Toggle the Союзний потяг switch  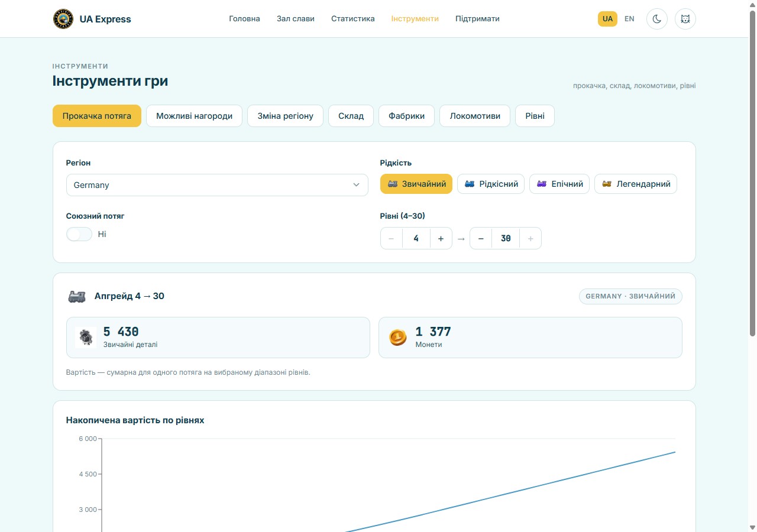79,234
